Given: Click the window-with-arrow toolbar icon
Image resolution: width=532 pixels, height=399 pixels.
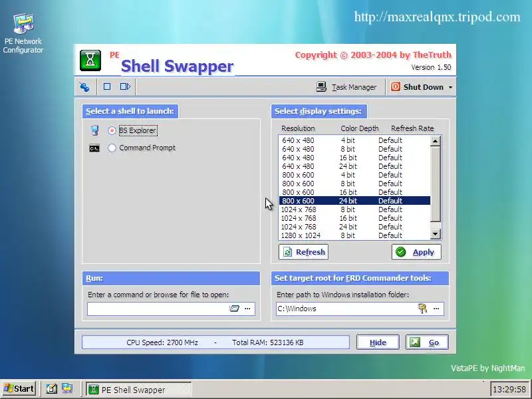Looking at the screenshot, I should click(x=125, y=86).
